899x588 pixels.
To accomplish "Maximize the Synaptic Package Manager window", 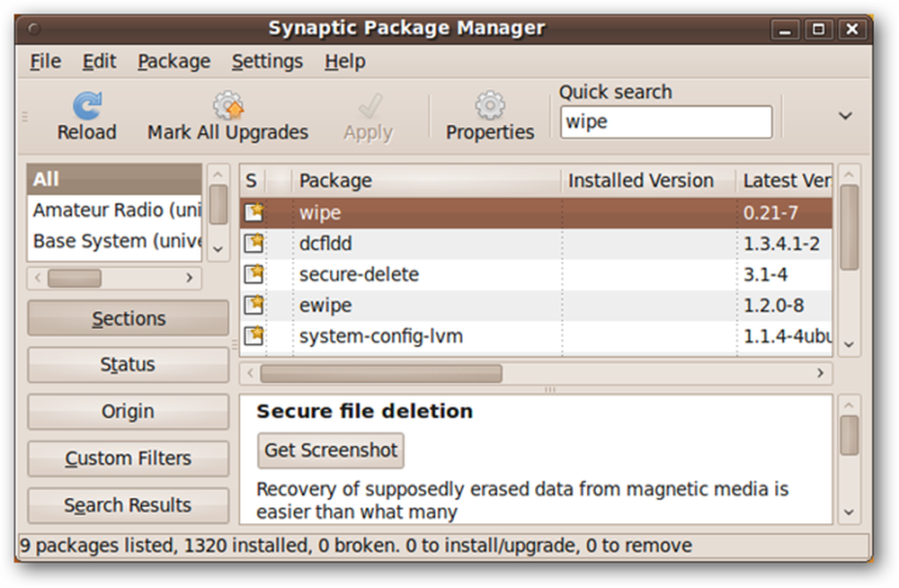I will 818,29.
